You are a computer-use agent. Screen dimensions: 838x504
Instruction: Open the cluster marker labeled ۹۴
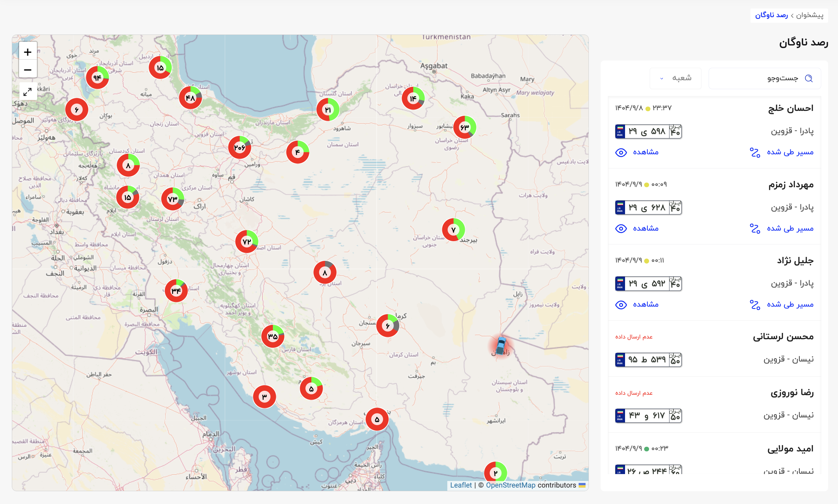coord(97,78)
